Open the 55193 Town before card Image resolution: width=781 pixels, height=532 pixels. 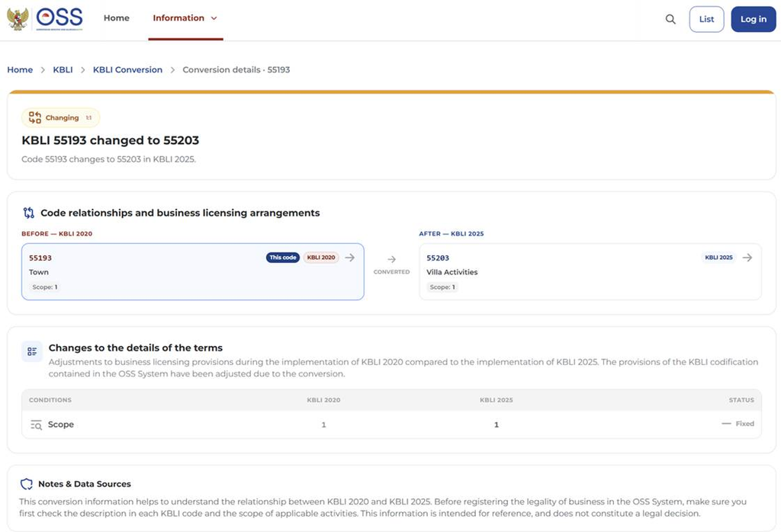(x=193, y=272)
